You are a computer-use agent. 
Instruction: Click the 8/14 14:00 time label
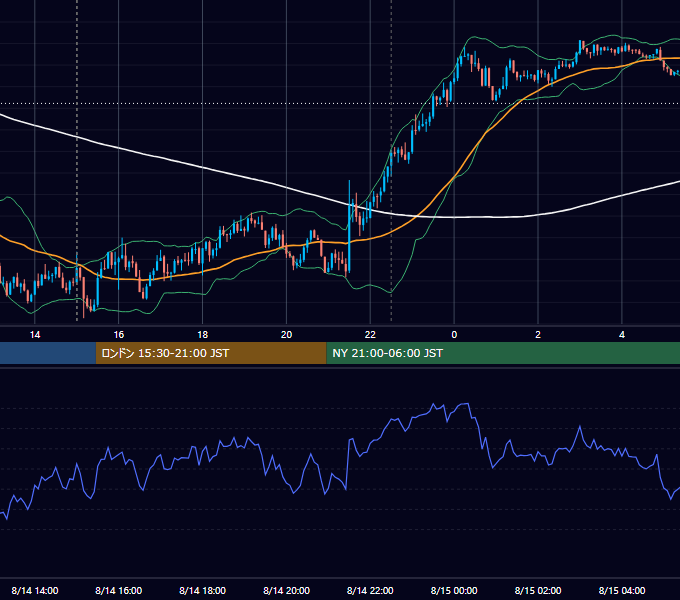[35, 590]
